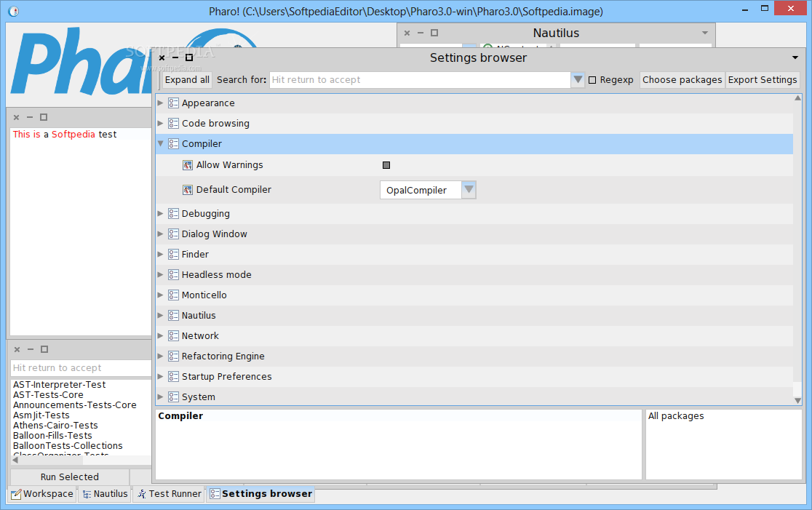Click the Allow Warnings setting icon

[188, 165]
